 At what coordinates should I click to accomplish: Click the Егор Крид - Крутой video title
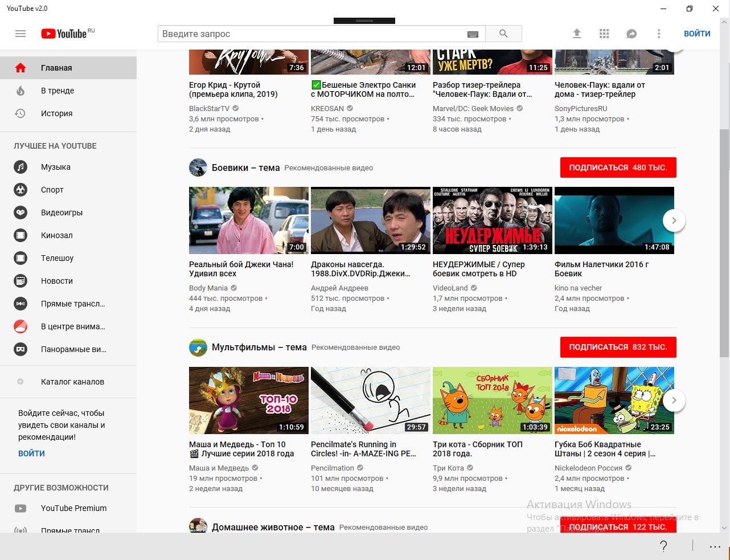pyautogui.click(x=233, y=89)
